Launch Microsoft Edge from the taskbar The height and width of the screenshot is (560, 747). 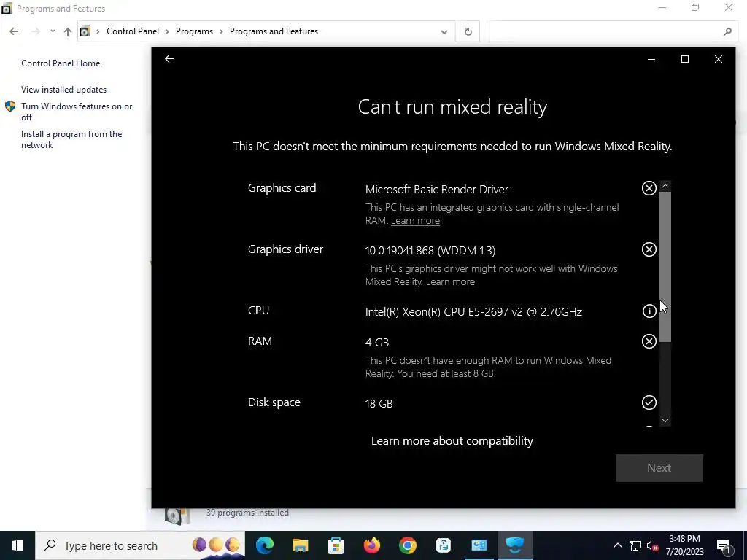pos(264,545)
